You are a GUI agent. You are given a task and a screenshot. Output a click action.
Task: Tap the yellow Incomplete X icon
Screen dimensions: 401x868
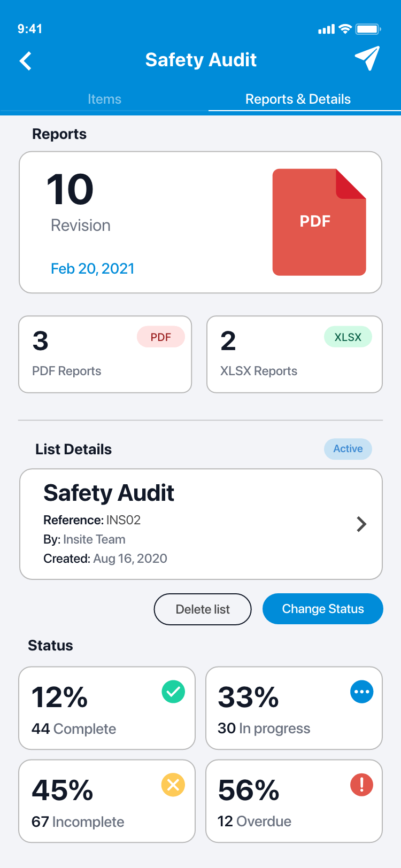click(x=173, y=785)
